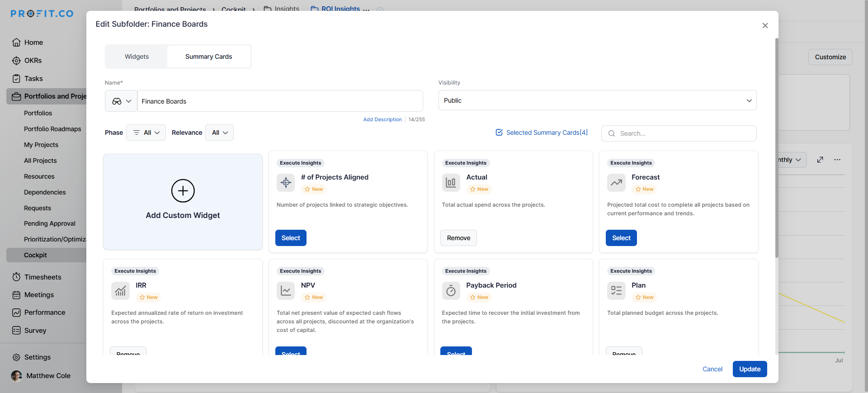Click the plus icon for Add Custom Widget
Viewport: 868px width, 393px height.
point(183,191)
